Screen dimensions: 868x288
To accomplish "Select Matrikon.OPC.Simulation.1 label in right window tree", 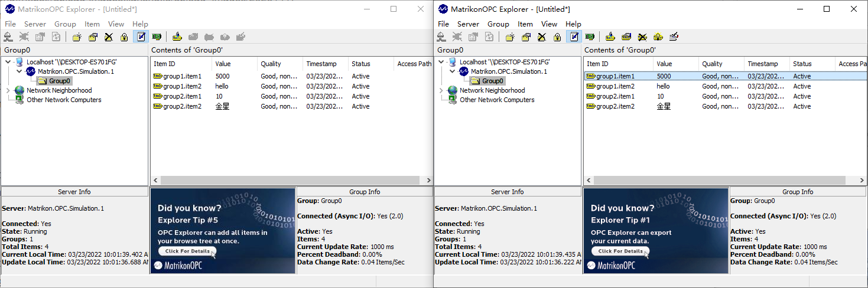I will pyautogui.click(x=509, y=71).
